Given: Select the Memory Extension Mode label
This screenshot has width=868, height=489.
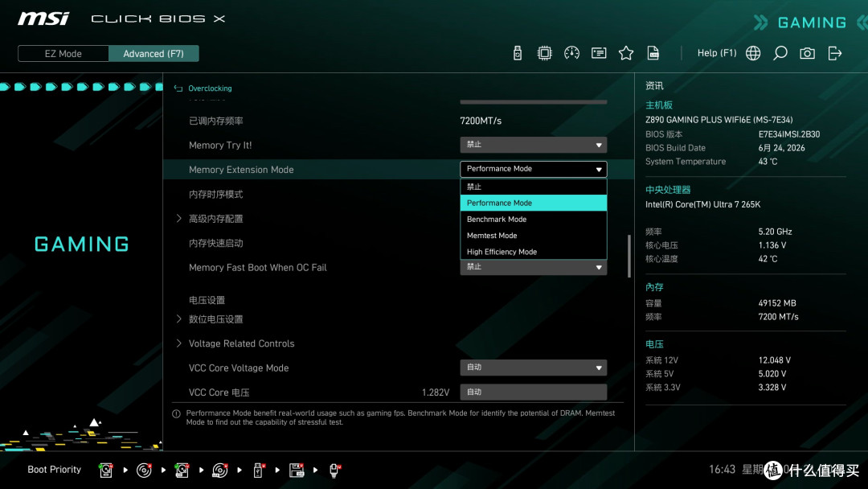Looking at the screenshot, I should pyautogui.click(x=241, y=170).
